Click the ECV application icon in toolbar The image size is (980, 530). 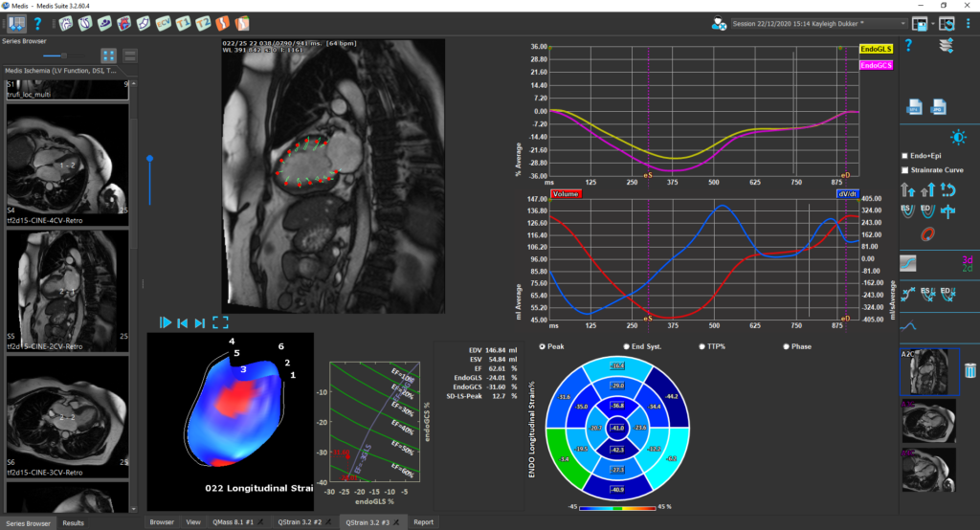[163, 23]
